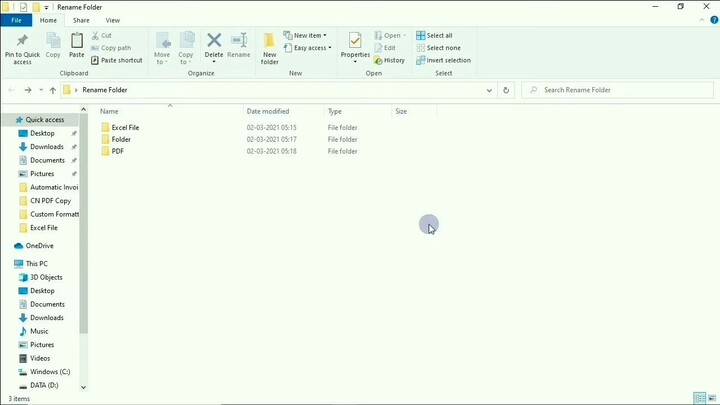
Task: Click the History button in Open group
Action: [390, 60]
